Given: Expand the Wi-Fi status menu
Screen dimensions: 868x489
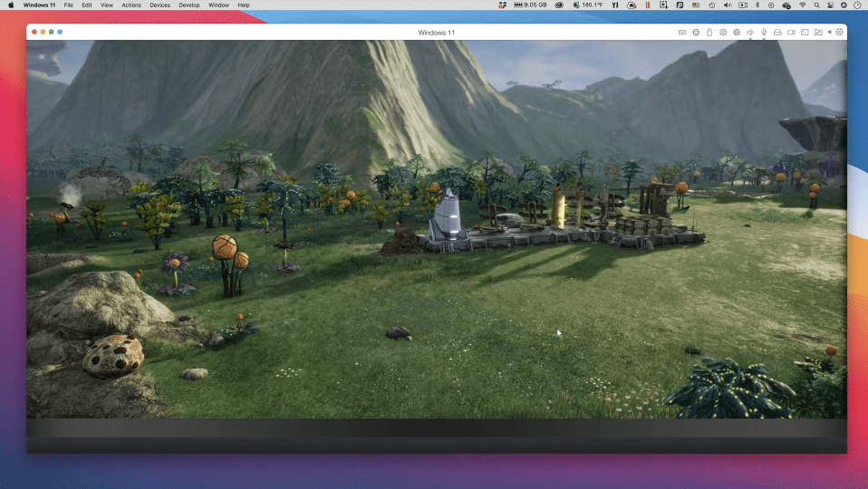Looking at the screenshot, I should [x=802, y=5].
